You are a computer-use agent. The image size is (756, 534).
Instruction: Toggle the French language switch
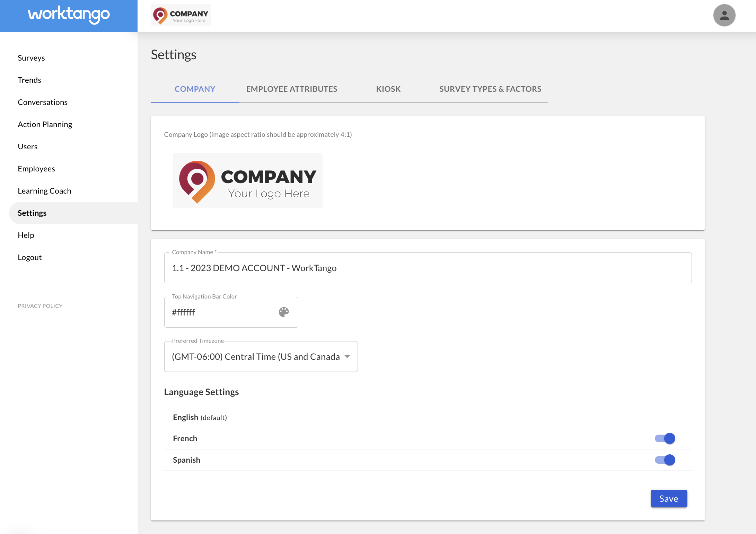tap(665, 438)
